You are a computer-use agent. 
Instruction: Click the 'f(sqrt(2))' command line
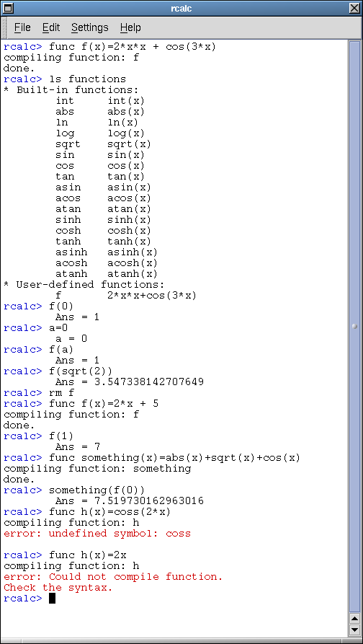81,371
